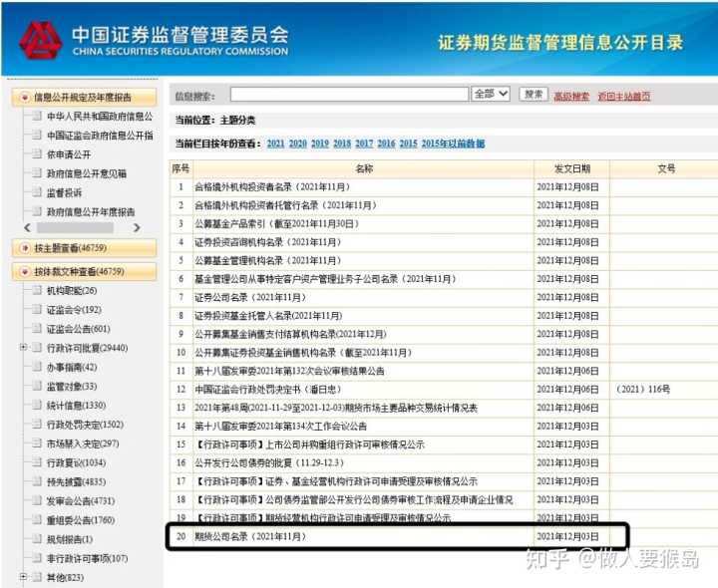Select 规划报告(1) in sidebar
Viewport: 718px width, 588px height.
point(70,539)
